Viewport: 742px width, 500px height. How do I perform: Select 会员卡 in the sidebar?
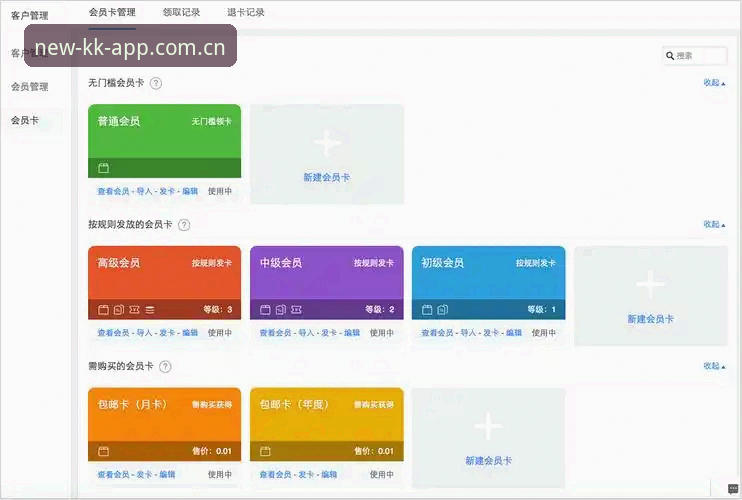click(x=25, y=121)
